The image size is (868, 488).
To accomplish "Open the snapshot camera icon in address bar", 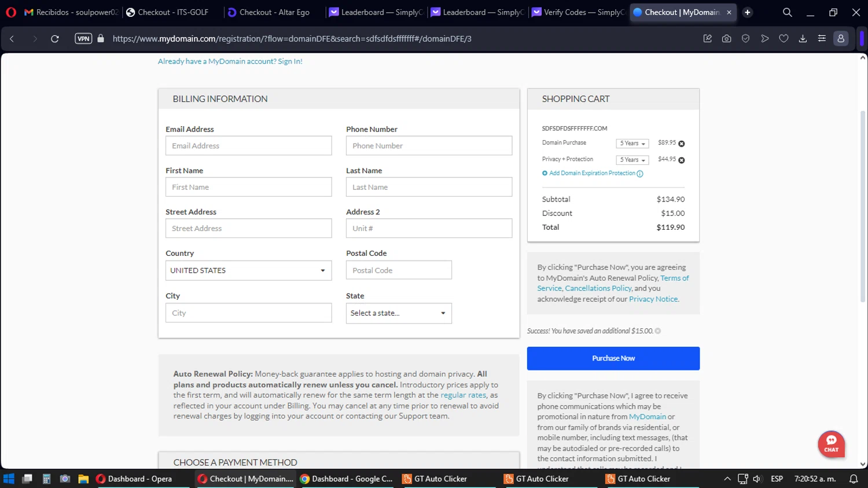I will coord(726,39).
